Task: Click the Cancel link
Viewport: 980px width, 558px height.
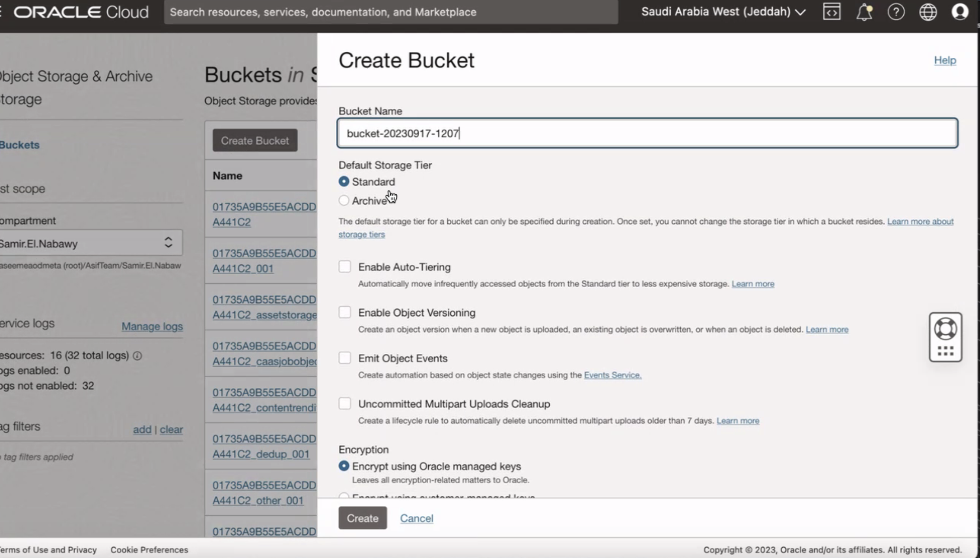Action: 416,518
